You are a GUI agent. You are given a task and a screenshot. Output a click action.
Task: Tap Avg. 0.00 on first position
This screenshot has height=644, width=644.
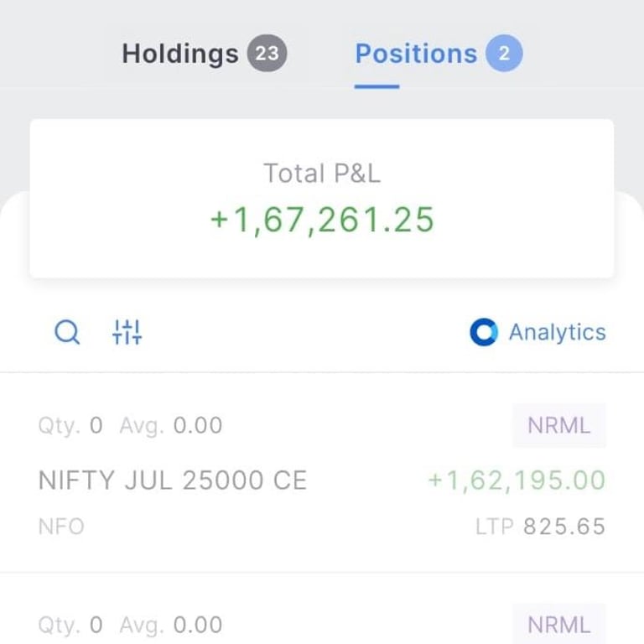171,425
